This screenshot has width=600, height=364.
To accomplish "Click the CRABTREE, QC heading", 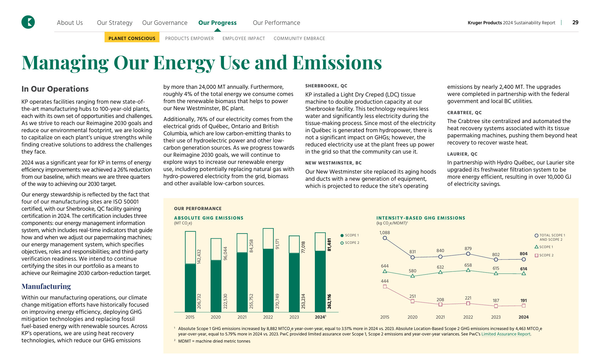I will [464, 113].
